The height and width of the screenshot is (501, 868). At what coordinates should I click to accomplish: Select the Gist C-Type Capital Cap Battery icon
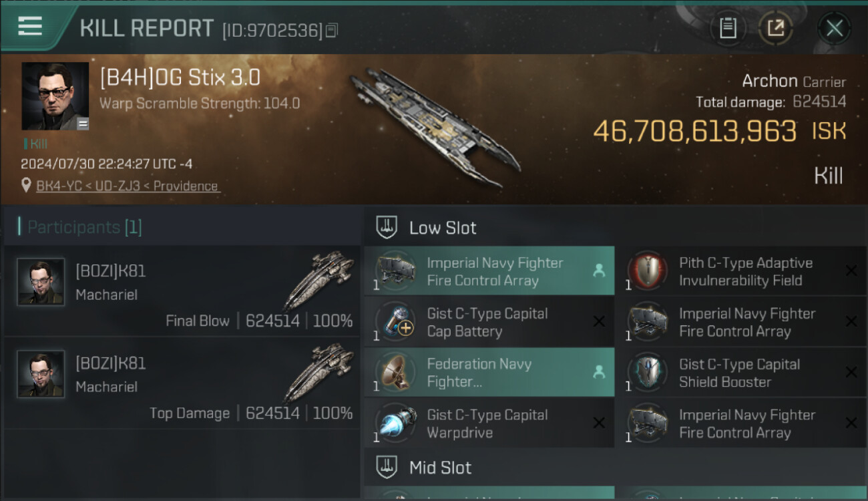pyautogui.click(x=395, y=322)
